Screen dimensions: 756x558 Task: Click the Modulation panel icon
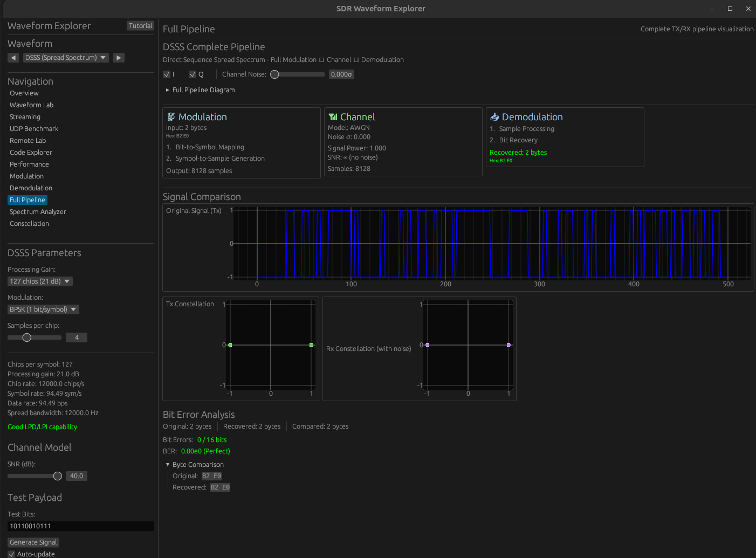(x=171, y=117)
